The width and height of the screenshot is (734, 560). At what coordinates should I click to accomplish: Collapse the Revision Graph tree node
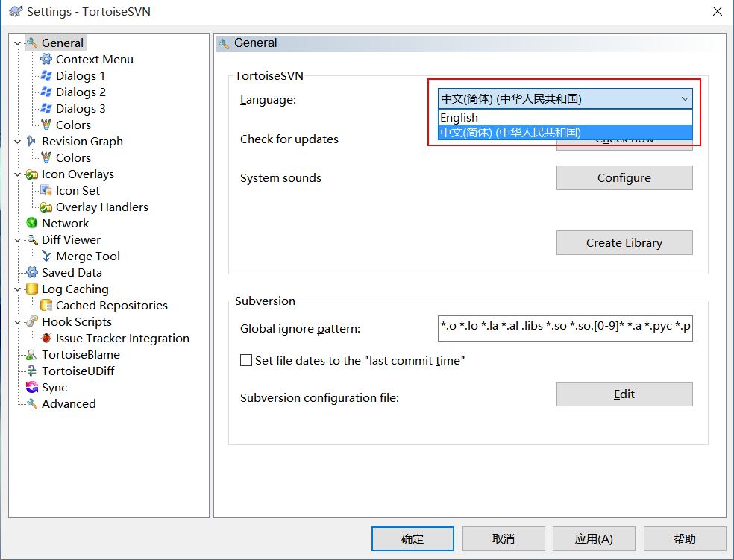(18, 141)
